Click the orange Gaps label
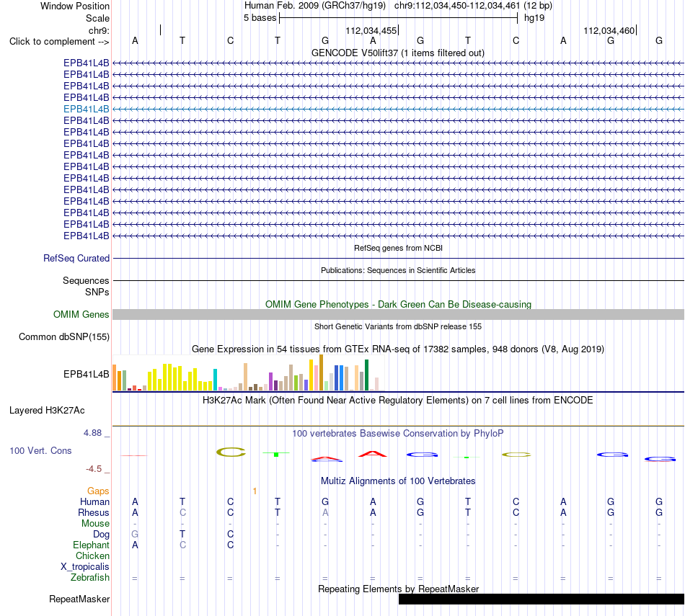This screenshot has height=616, width=685. pyautogui.click(x=98, y=491)
